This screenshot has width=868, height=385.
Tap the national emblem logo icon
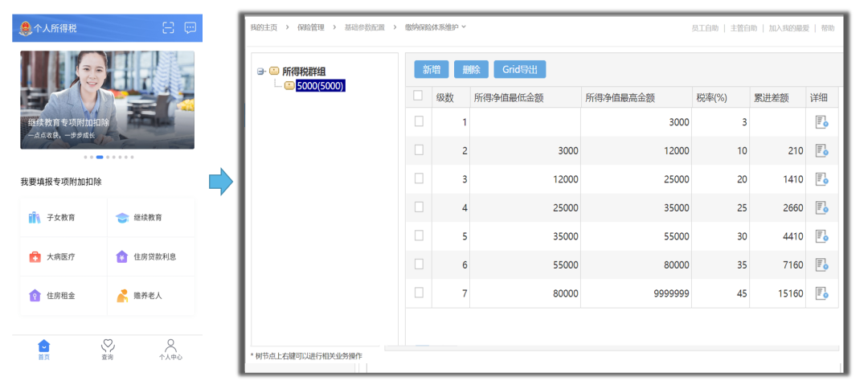pos(26,28)
